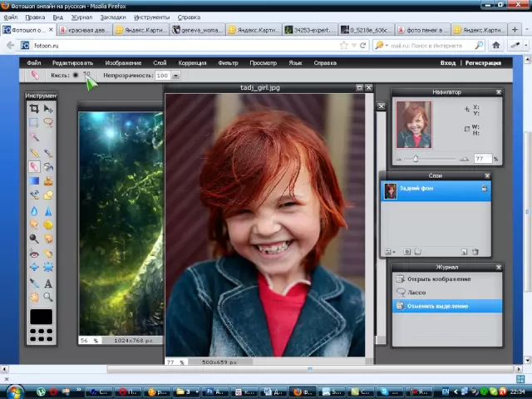532x399 pixels.
Task: Click the Navigator zoom slider handle
Action: click(x=416, y=158)
